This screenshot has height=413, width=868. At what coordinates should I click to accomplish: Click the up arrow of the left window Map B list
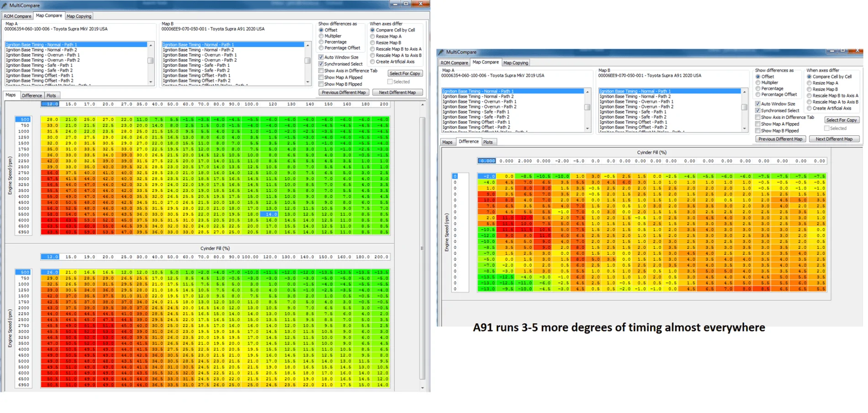308,45
